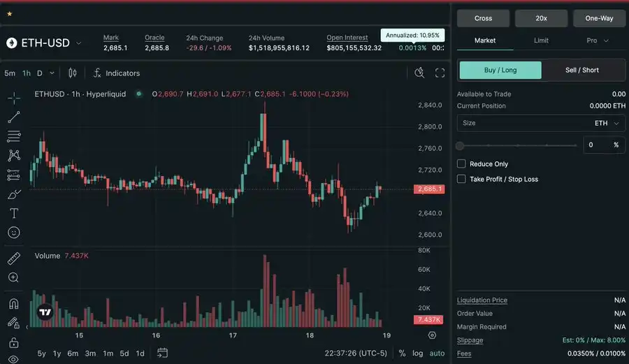Image resolution: width=629 pixels, height=364 pixels.
Task: Toggle the log scale option
Action: (x=417, y=354)
